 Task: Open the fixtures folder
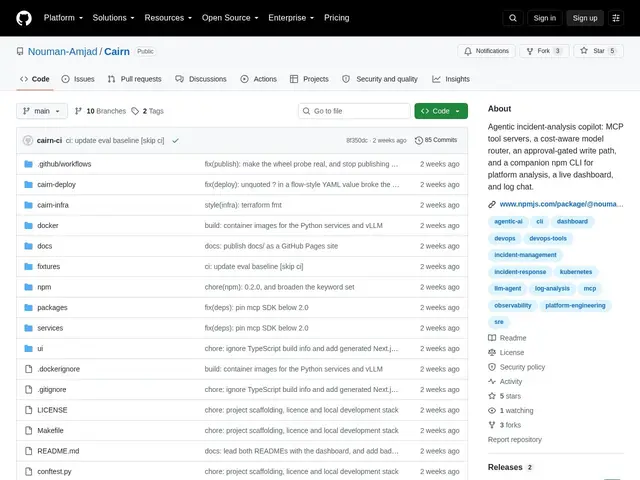tap(49, 267)
